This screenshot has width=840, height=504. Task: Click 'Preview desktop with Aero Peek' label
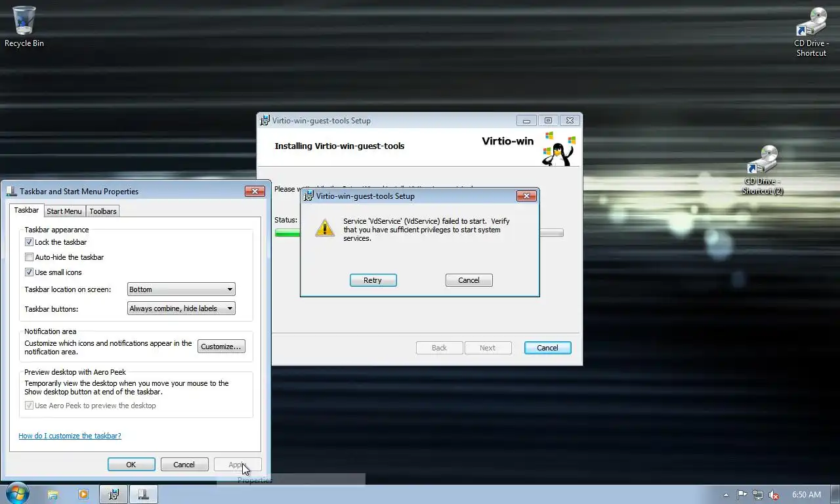click(x=75, y=372)
